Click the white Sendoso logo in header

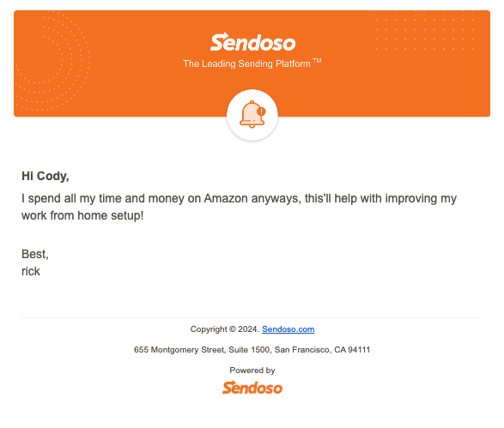(x=252, y=42)
